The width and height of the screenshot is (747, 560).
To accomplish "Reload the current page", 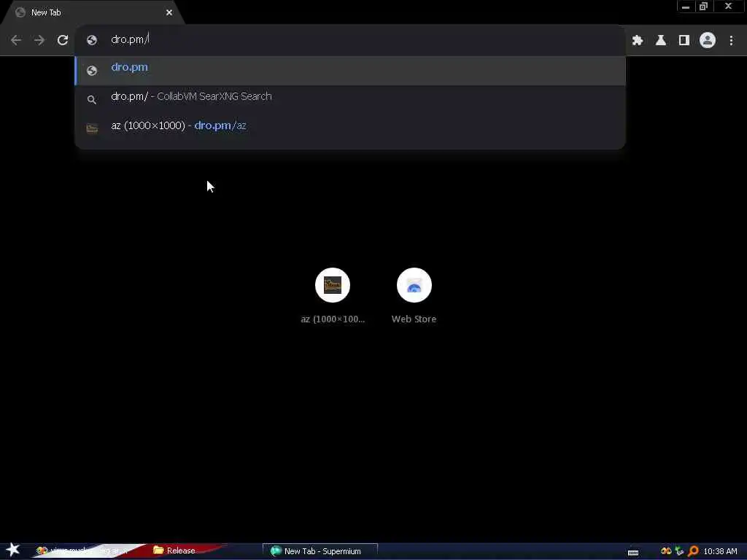I will [x=63, y=40].
